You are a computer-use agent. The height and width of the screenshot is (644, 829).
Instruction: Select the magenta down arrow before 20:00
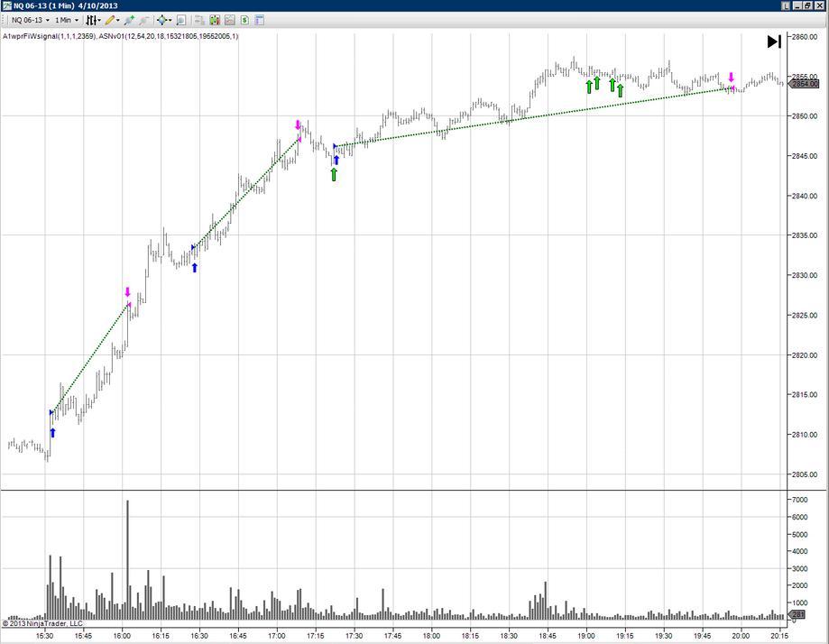click(732, 77)
